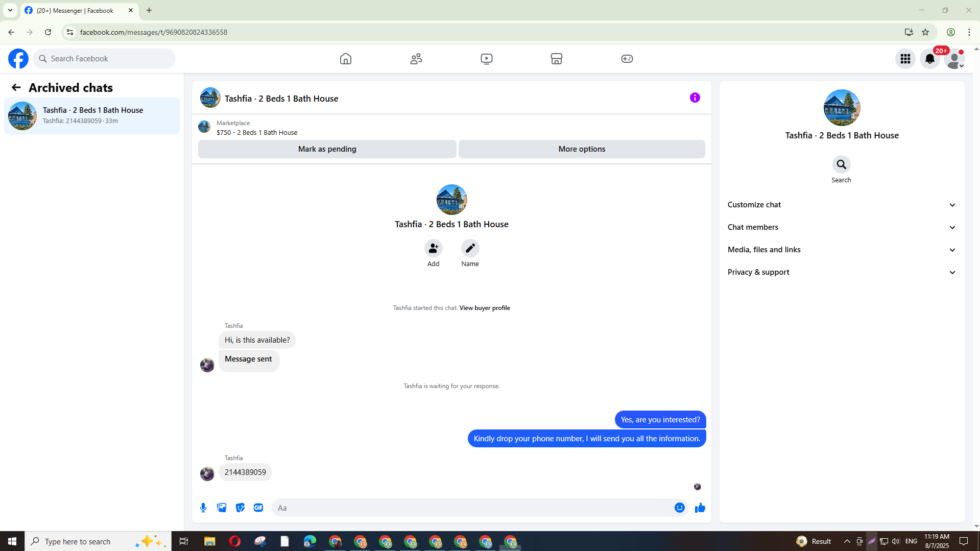This screenshot has height=551, width=980.
Task: Open the browser tab search dropdown
Action: point(10,10)
